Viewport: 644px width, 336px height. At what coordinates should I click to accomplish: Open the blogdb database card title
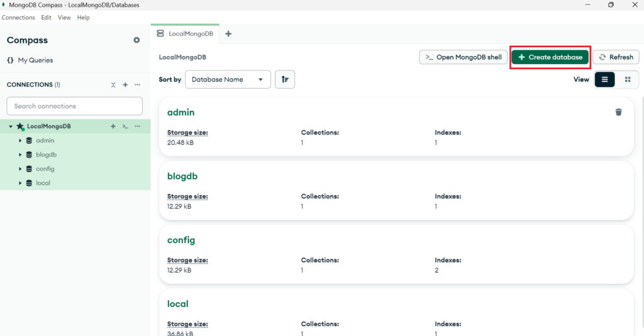click(182, 176)
